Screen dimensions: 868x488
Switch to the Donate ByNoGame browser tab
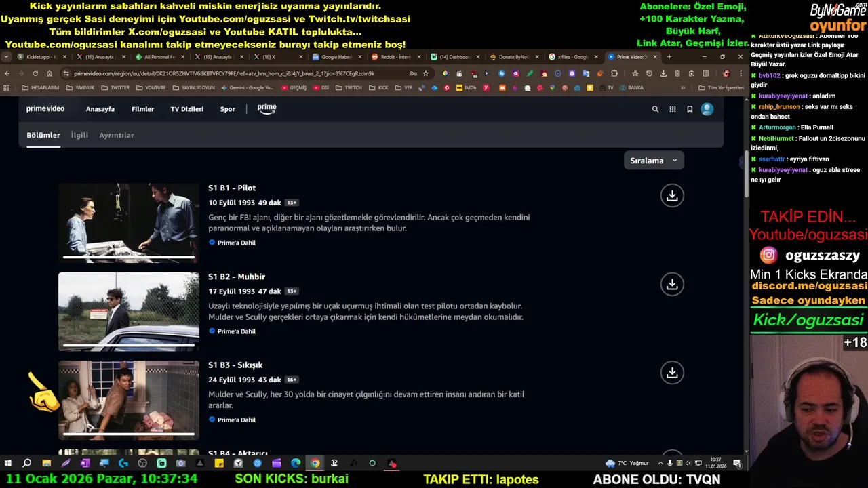(x=515, y=57)
